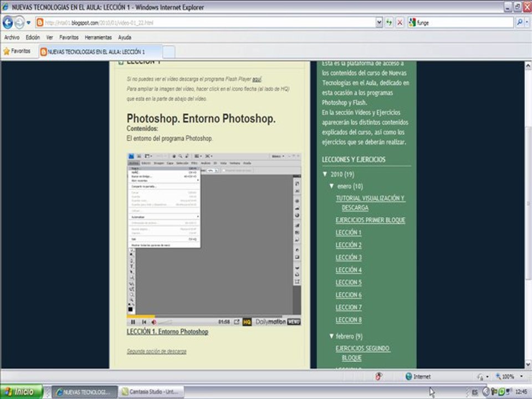The image size is (532, 399).
Task: Open the Ayuda menu
Action: tap(125, 37)
